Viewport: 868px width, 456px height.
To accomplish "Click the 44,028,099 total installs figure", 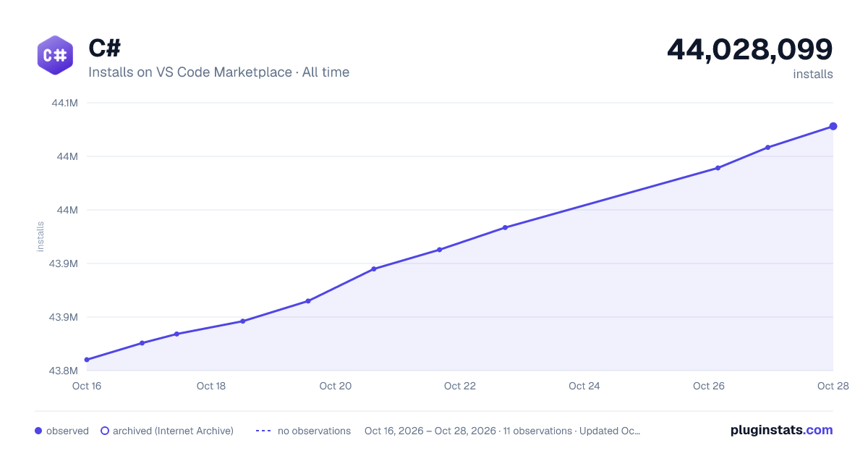I will [750, 49].
